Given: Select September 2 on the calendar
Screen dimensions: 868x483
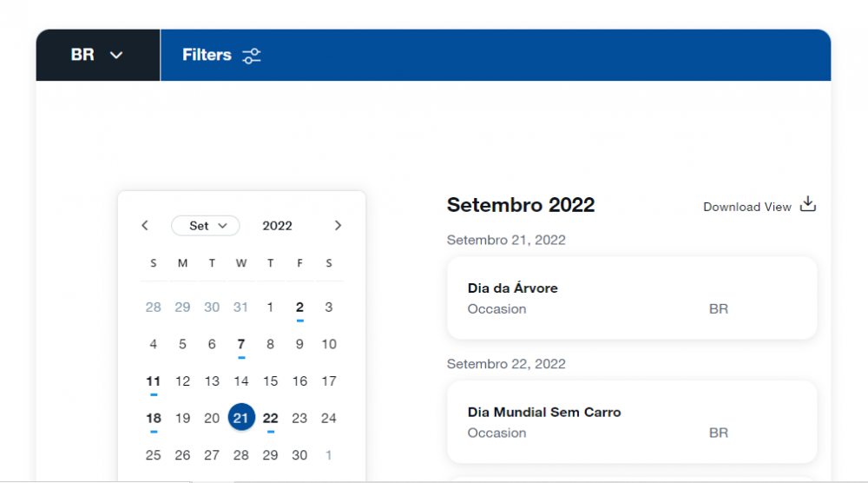Looking at the screenshot, I should 299,307.
